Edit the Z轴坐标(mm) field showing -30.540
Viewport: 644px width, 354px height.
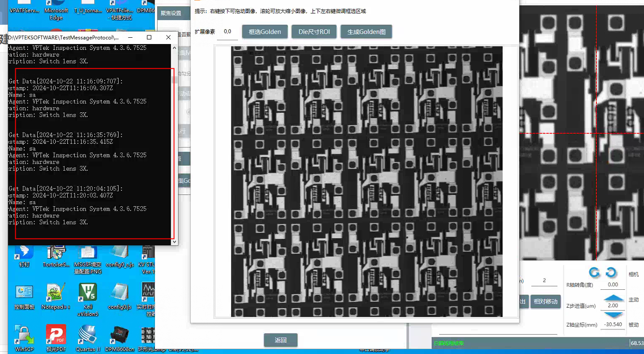tap(613, 324)
